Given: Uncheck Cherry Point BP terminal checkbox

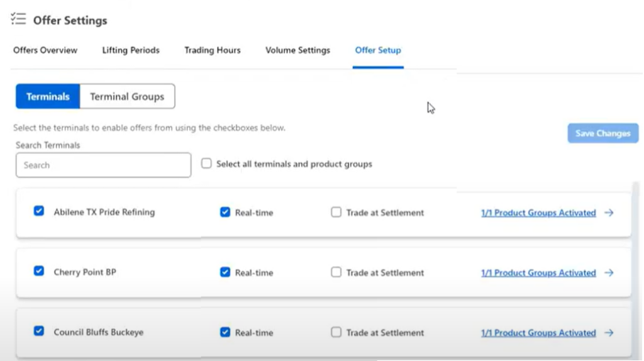Looking at the screenshot, I should click(39, 271).
